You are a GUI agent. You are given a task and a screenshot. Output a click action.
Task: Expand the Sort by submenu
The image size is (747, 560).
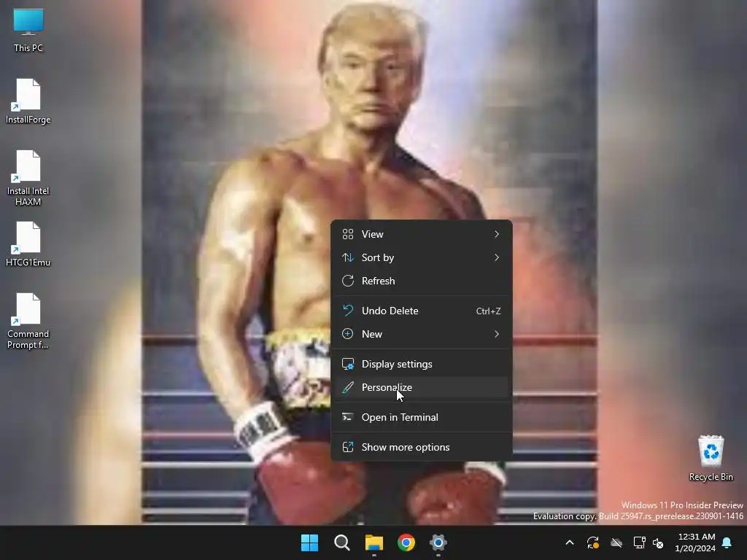tap(421, 257)
